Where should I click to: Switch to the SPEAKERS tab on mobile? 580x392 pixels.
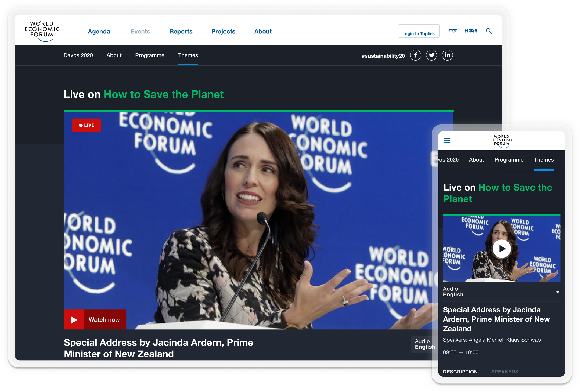point(505,372)
